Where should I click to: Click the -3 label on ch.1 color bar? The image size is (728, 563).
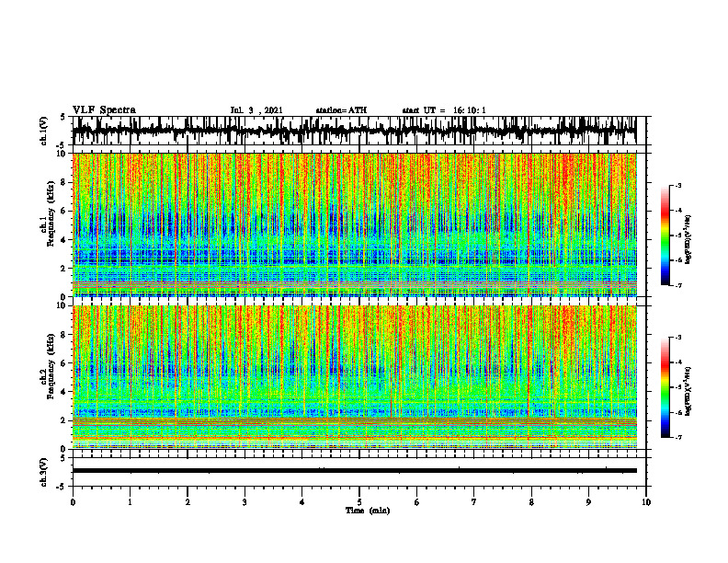coord(678,185)
